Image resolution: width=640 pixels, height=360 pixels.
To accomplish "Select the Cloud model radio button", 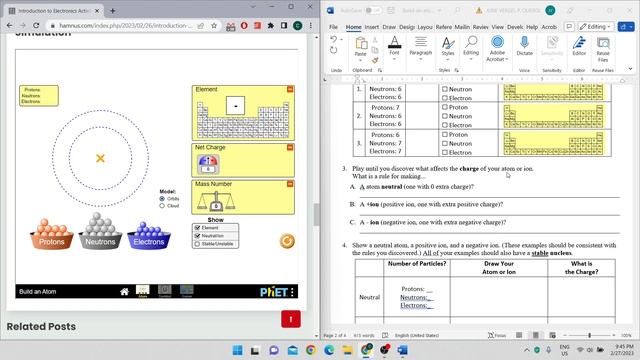I will pos(162,206).
